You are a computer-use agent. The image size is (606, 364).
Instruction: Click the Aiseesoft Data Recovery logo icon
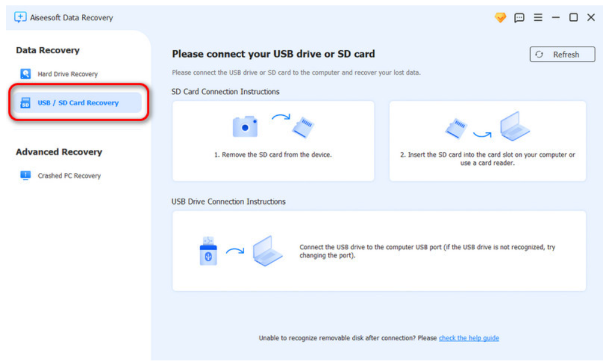[x=19, y=17]
